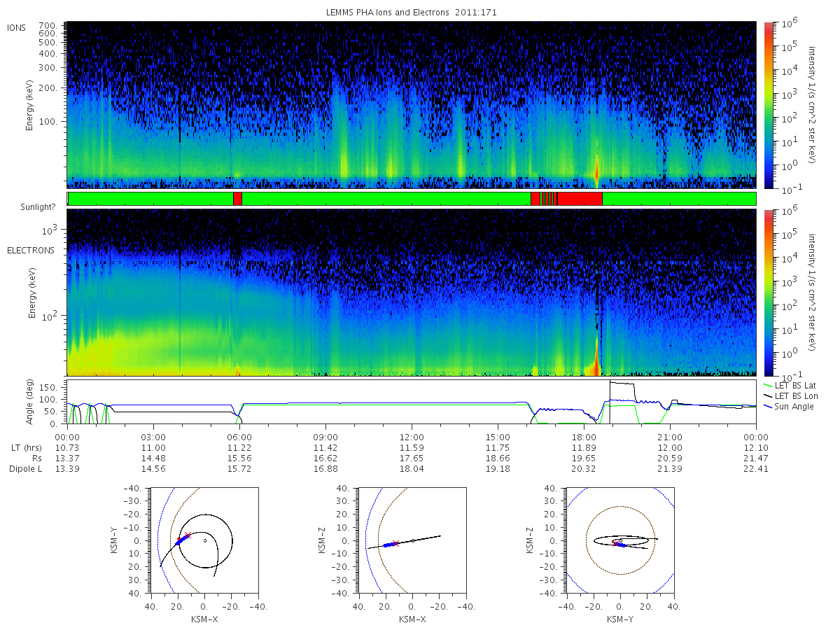Click the 'LT (hrs)' row label

(x=25, y=447)
